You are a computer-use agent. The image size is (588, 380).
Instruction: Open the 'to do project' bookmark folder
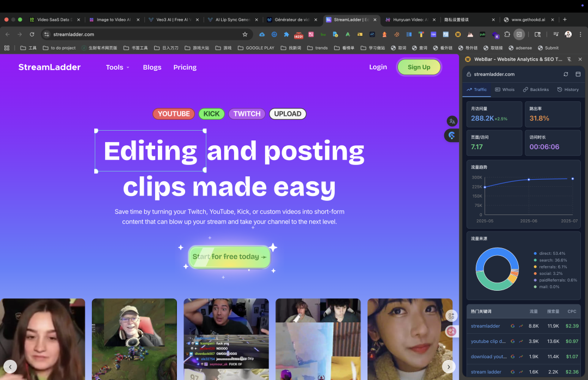59,48
